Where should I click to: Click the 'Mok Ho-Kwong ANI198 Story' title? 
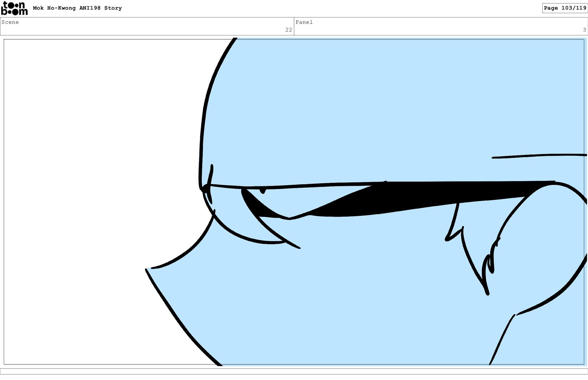77,8
